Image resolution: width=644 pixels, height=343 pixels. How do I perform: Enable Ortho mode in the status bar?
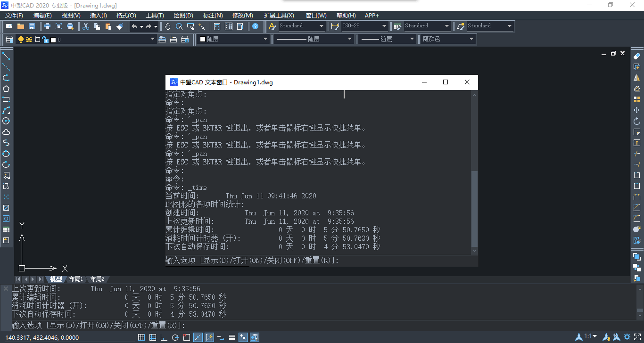pyautogui.click(x=163, y=337)
